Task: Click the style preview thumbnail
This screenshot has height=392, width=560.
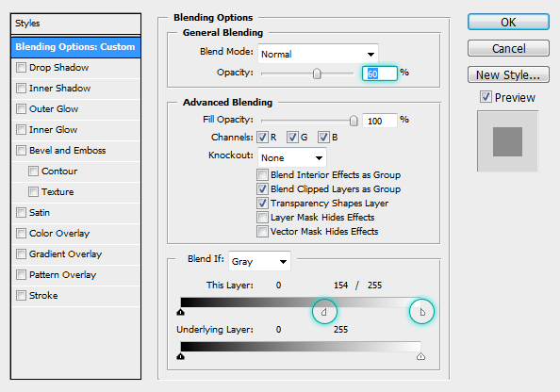Action: coord(507,141)
